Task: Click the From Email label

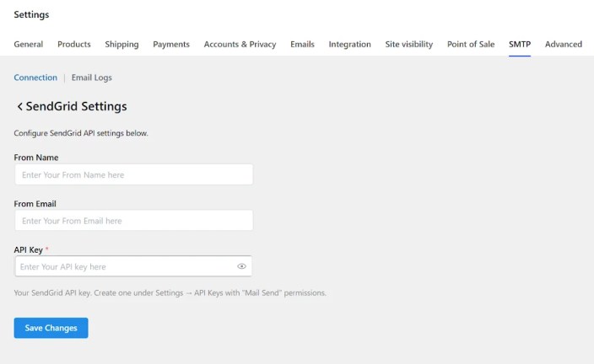Action: tap(35, 204)
